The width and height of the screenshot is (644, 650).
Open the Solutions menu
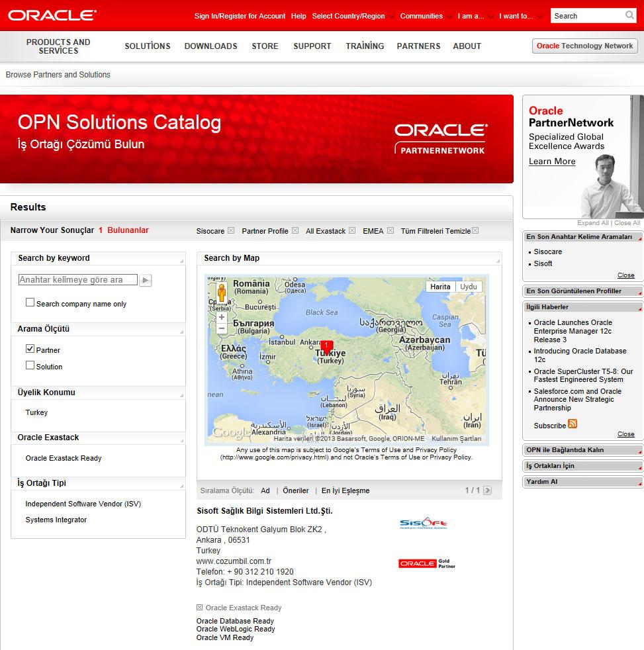tap(148, 46)
